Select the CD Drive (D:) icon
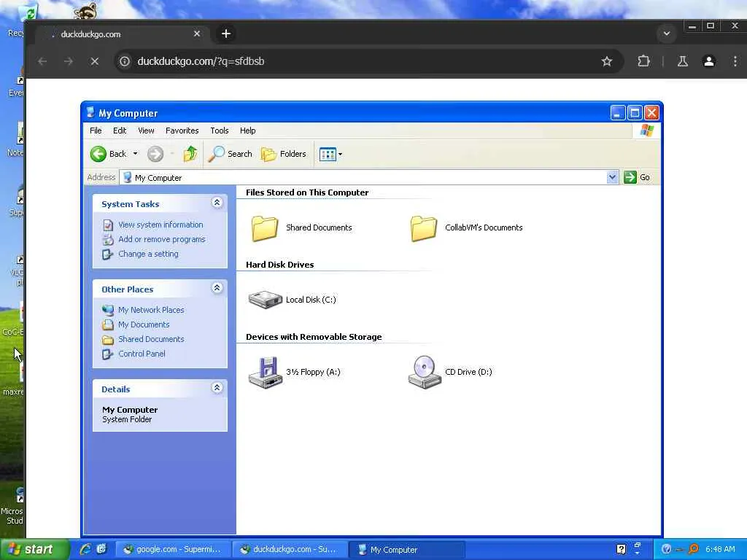 pyautogui.click(x=425, y=373)
